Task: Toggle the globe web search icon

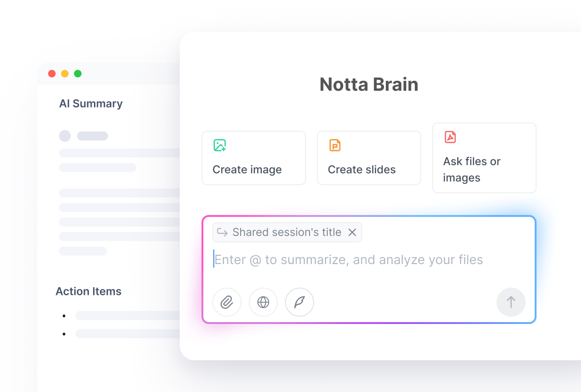Action: pyautogui.click(x=263, y=302)
